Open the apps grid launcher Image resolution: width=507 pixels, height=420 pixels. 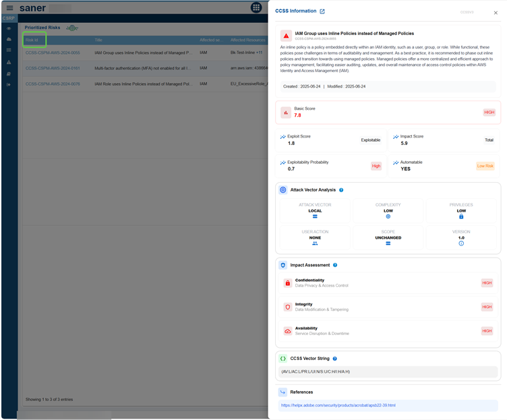pyautogui.click(x=256, y=7)
